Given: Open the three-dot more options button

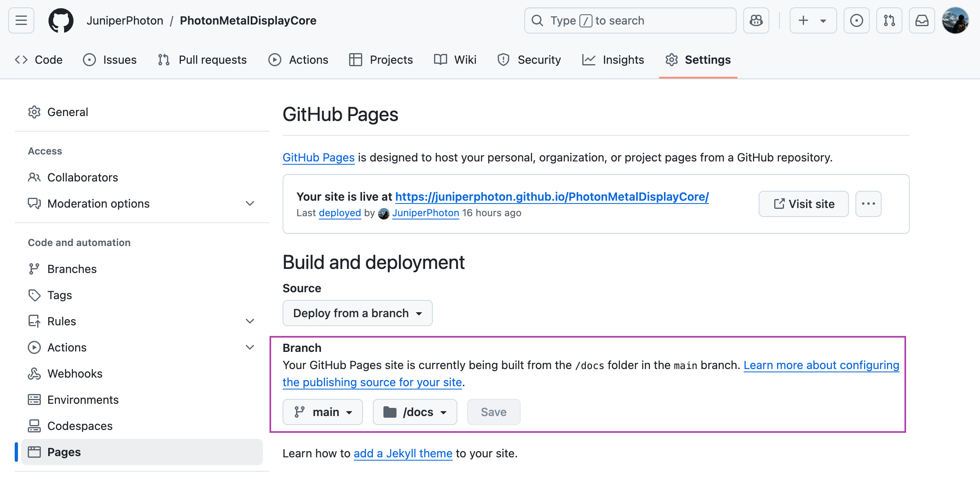Looking at the screenshot, I should 869,204.
